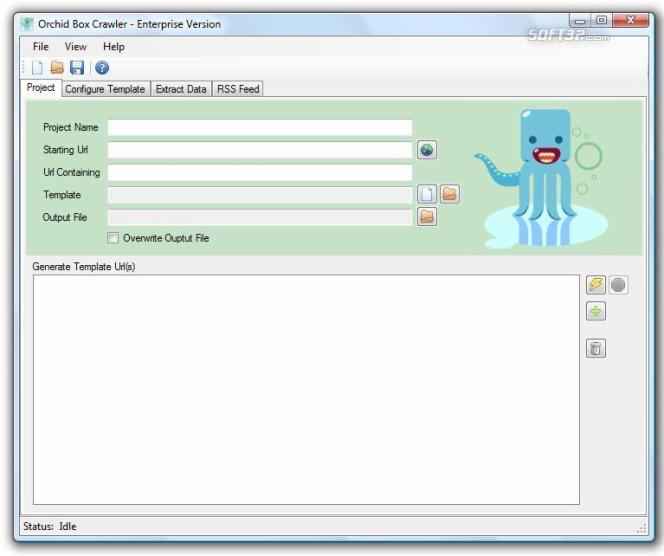Switch to the Configure Template tab
Viewport: 664px width, 556px height.
pyautogui.click(x=105, y=89)
